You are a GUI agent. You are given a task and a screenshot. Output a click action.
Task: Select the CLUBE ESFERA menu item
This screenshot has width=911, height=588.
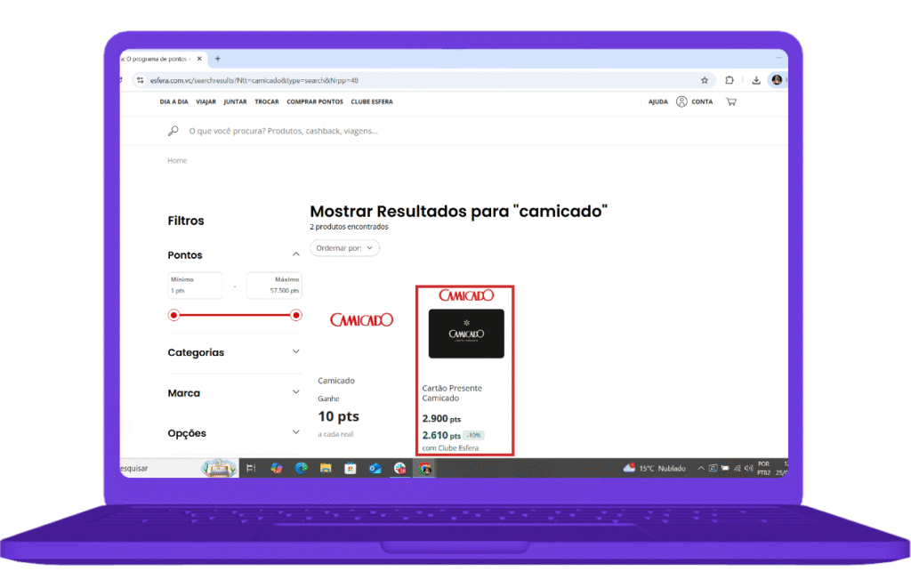pyautogui.click(x=373, y=101)
